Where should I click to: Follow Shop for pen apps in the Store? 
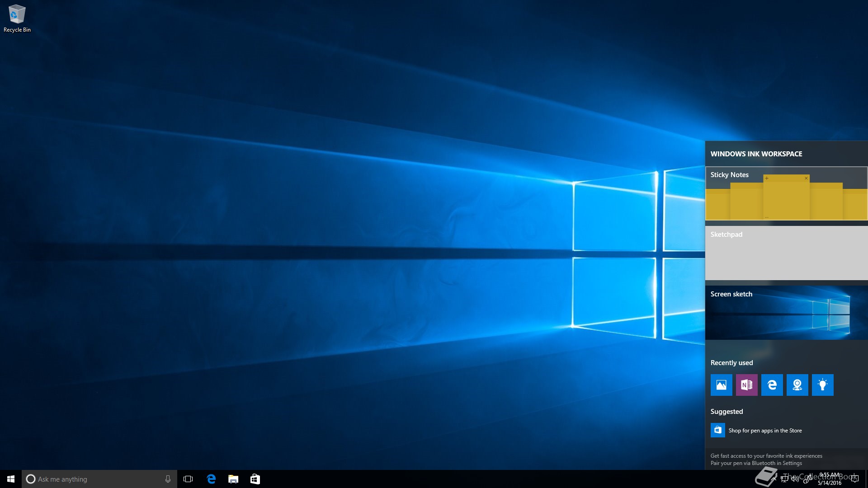pos(765,431)
